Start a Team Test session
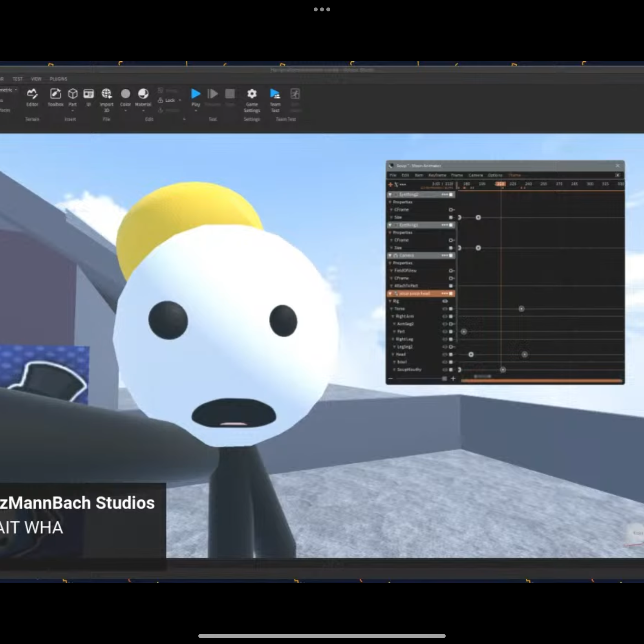 [x=275, y=94]
